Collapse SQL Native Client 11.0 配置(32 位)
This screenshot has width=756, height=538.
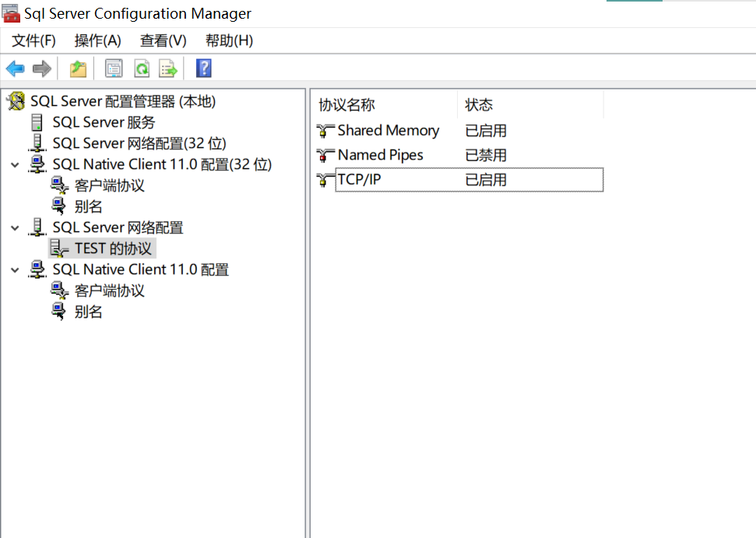(16, 164)
